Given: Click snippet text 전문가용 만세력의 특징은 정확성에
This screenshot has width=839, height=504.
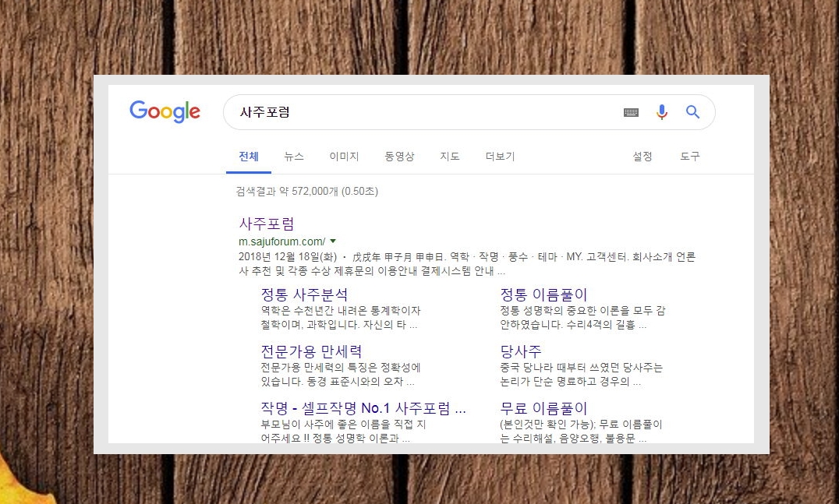Looking at the screenshot, I should [x=340, y=368].
